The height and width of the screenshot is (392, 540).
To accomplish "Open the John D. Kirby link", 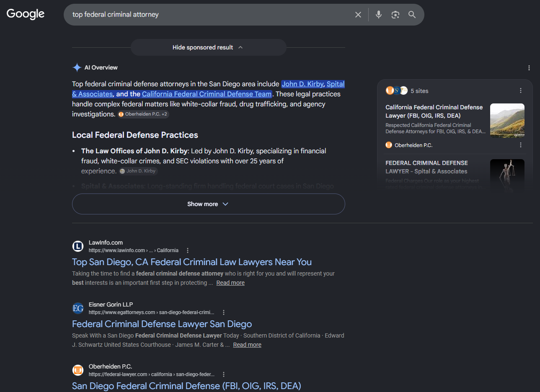I will (302, 84).
